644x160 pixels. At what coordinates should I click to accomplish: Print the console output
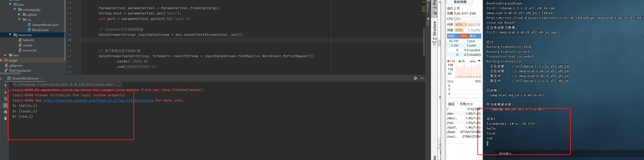5,112
